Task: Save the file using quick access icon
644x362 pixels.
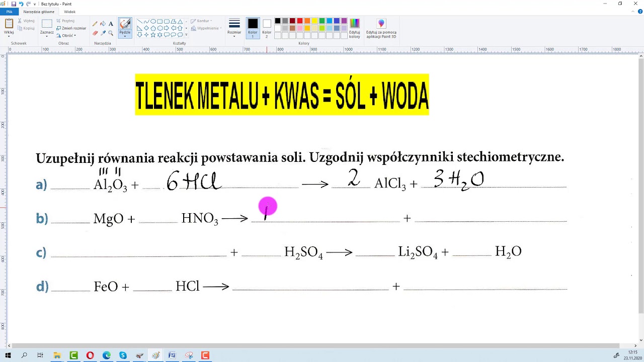Action: click(14, 4)
